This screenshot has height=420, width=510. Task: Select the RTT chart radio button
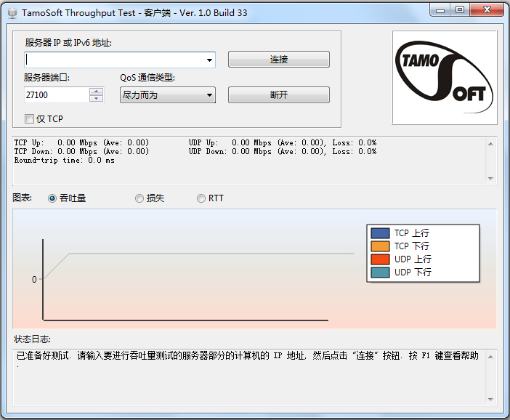point(201,198)
